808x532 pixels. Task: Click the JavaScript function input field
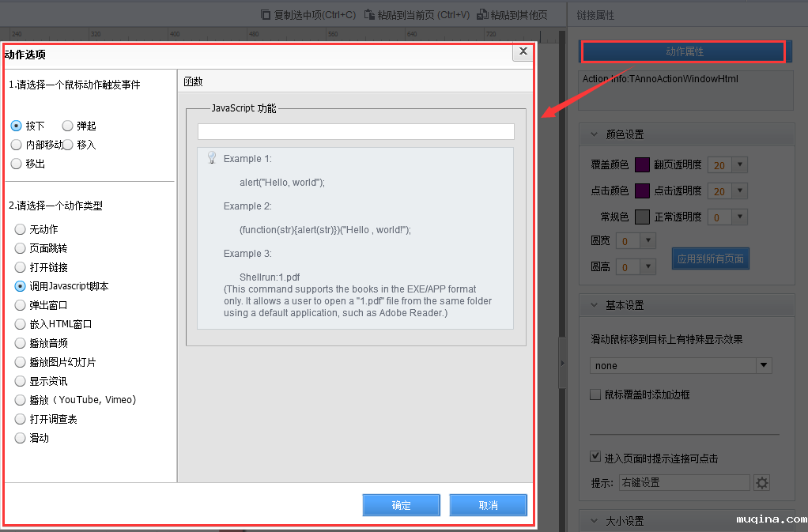click(356, 131)
